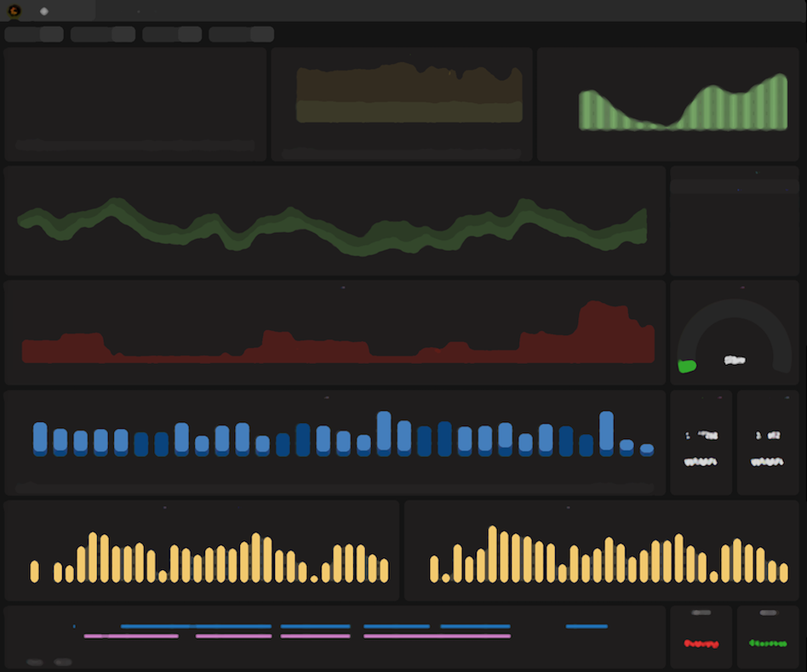This screenshot has width=807, height=672.
Task: Click the white diamond icon in top bar
Action: pyautogui.click(x=44, y=11)
